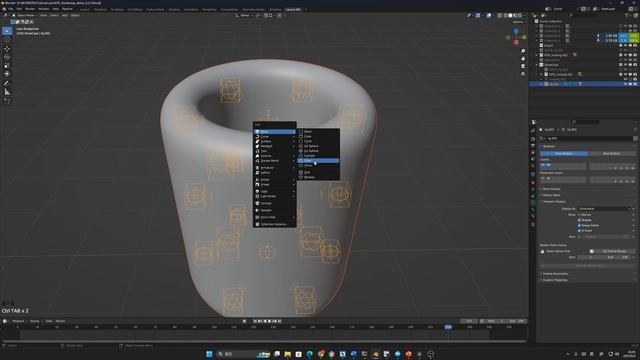Toggle ShowCase collection visibility eye
Screen dimensions: 640x360
coord(625,64)
